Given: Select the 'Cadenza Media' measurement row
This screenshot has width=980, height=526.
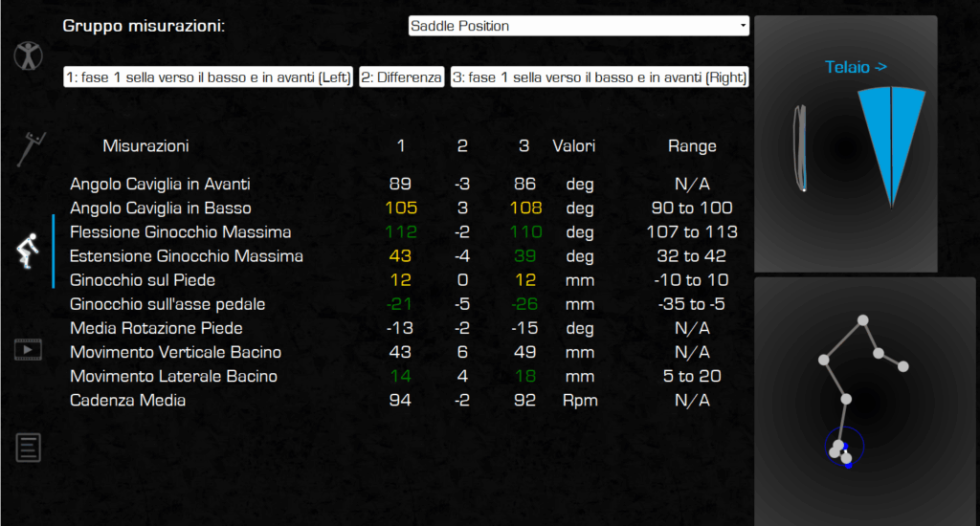Looking at the screenshot, I should coord(128,400).
